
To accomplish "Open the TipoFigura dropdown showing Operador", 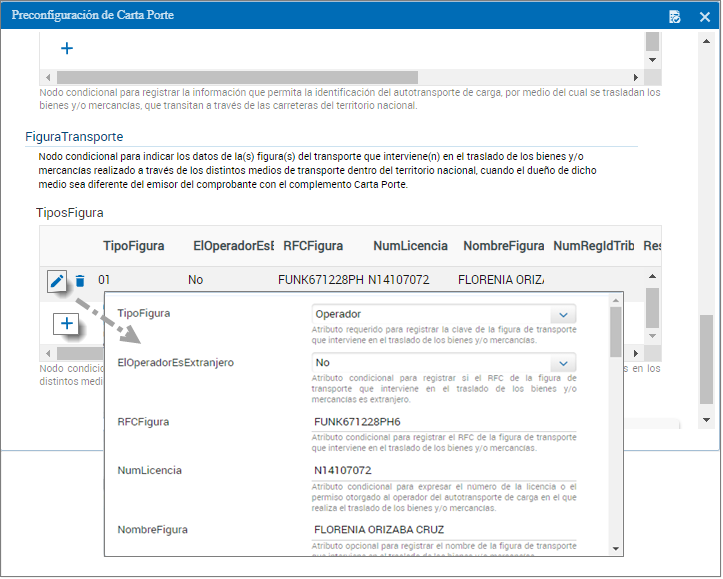I will click(x=444, y=314).
